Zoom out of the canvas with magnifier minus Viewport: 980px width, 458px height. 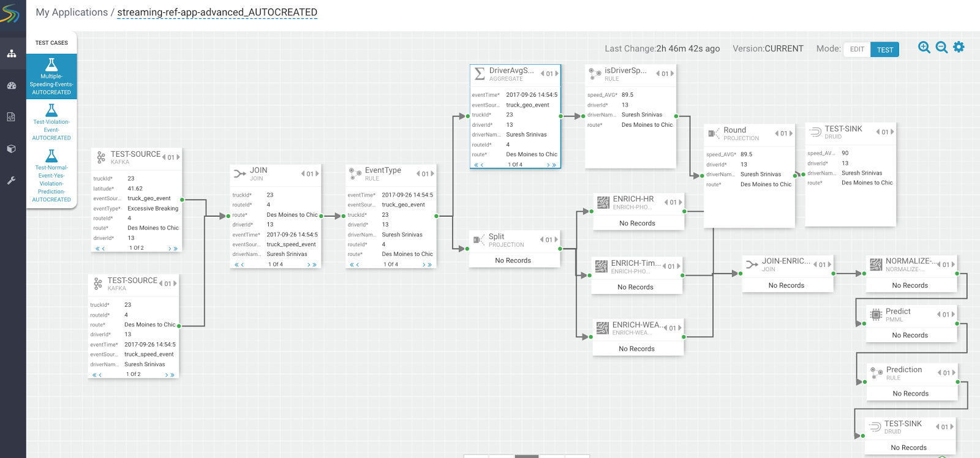941,47
